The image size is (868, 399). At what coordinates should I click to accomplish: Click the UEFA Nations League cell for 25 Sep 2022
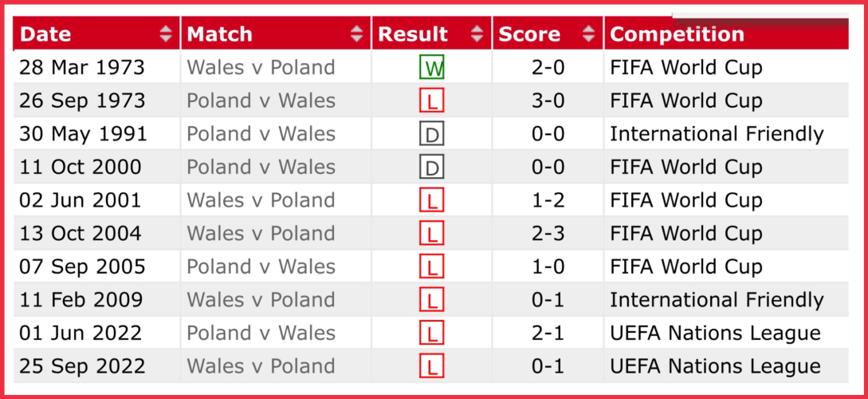[715, 366]
